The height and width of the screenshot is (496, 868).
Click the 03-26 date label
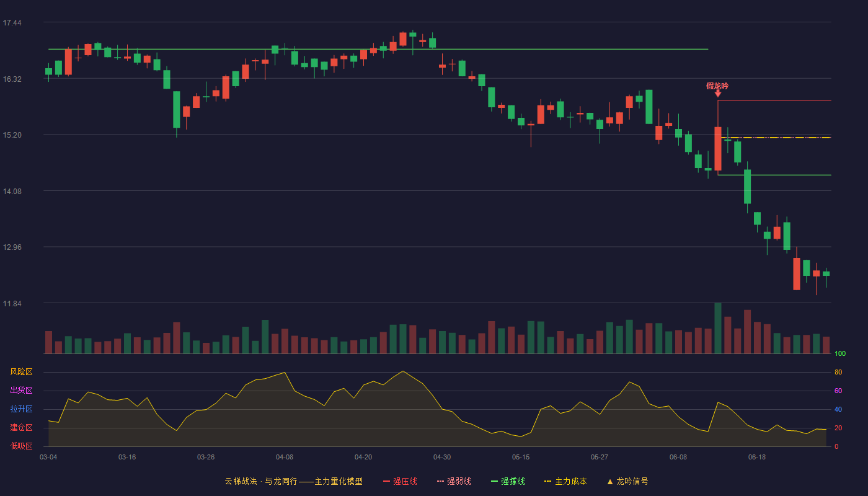(x=206, y=457)
